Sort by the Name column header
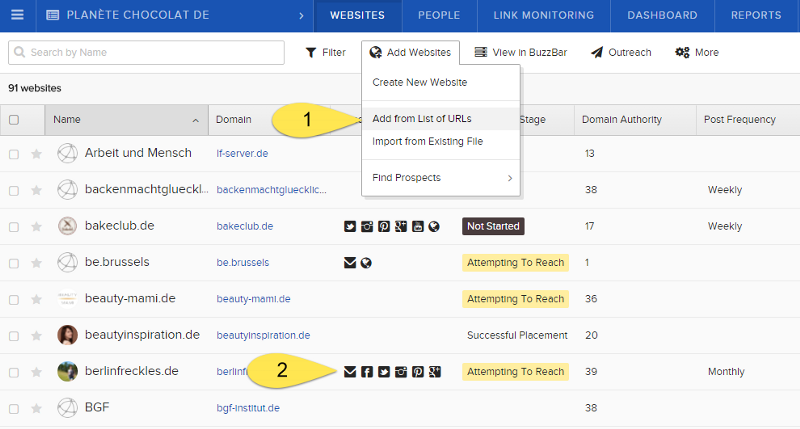Viewport: 800px width, 429px height. pyautogui.click(x=127, y=120)
